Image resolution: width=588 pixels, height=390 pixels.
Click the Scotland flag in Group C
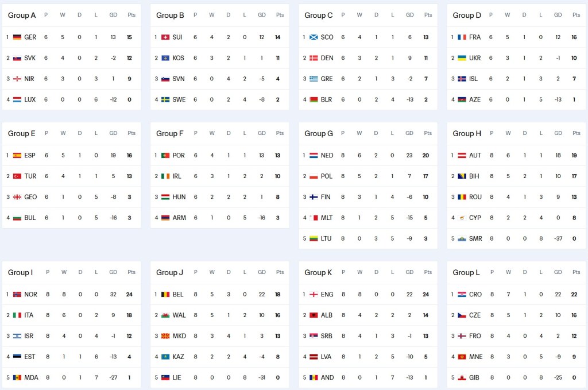click(313, 37)
